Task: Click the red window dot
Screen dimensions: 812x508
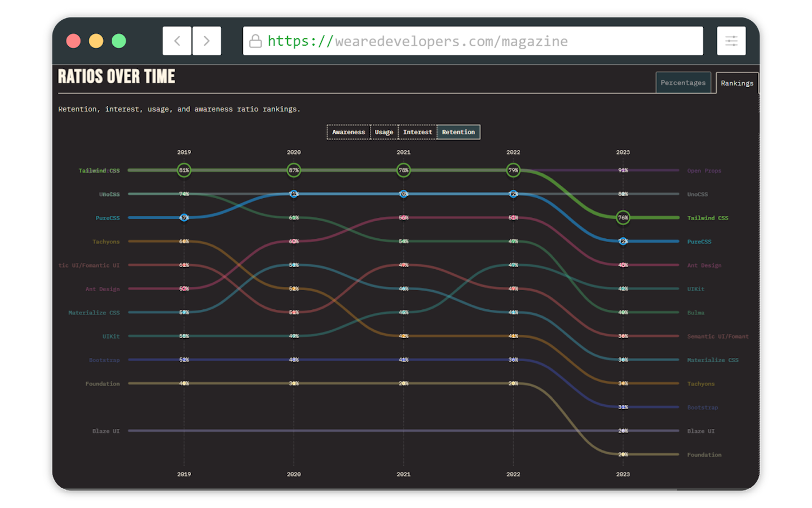Action: point(73,41)
